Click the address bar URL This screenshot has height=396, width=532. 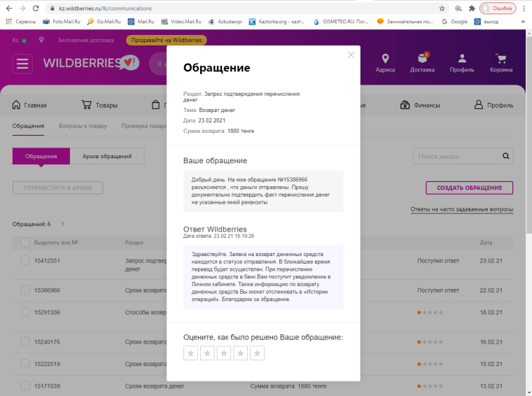[105, 8]
